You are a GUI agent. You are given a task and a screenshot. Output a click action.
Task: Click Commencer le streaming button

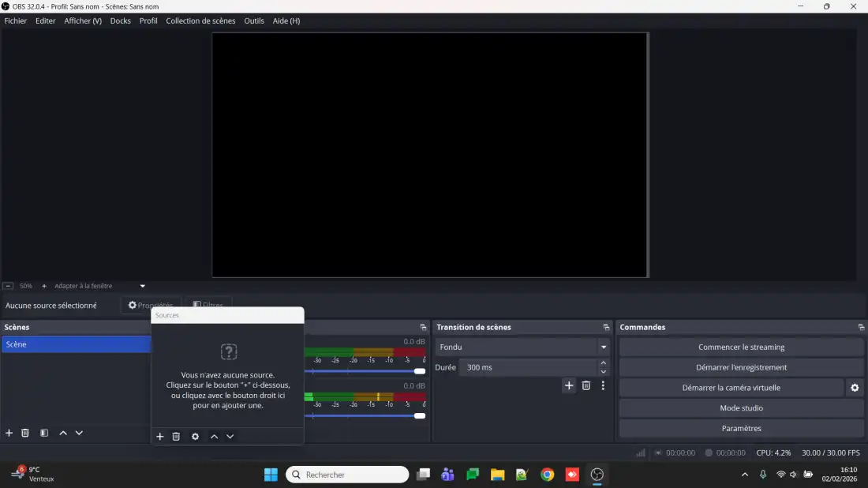pyautogui.click(x=741, y=347)
